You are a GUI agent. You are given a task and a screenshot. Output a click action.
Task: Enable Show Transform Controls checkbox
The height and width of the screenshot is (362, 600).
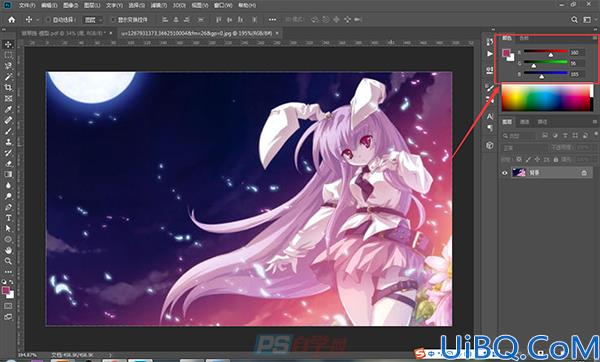[x=113, y=20]
